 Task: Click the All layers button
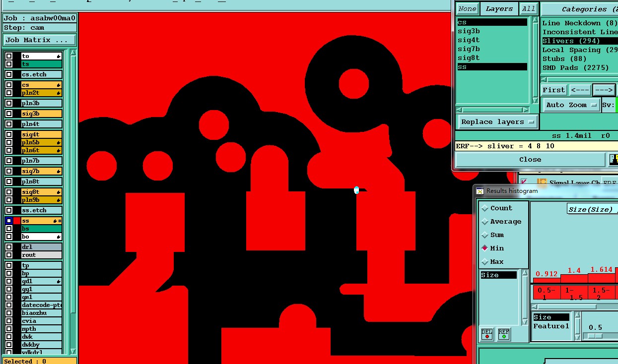(x=529, y=9)
